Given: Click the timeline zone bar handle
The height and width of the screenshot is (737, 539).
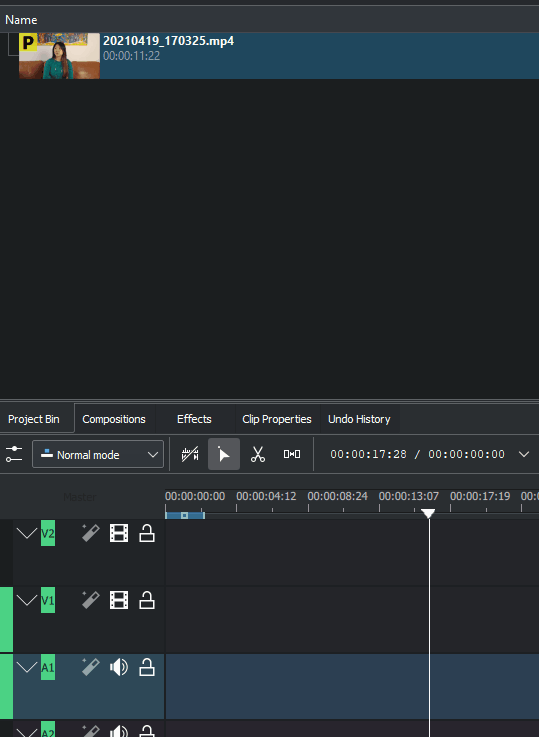Looking at the screenshot, I should click(x=185, y=516).
